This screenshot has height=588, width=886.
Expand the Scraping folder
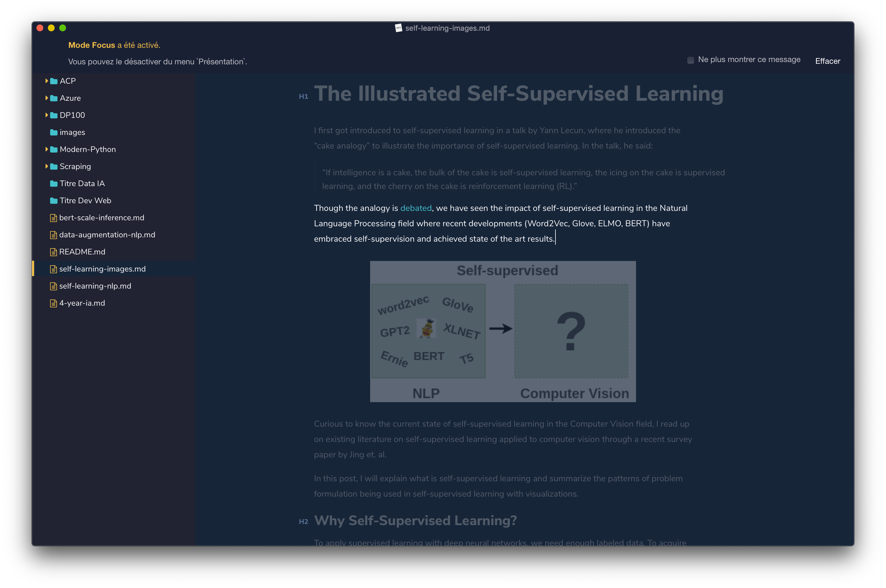point(46,166)
